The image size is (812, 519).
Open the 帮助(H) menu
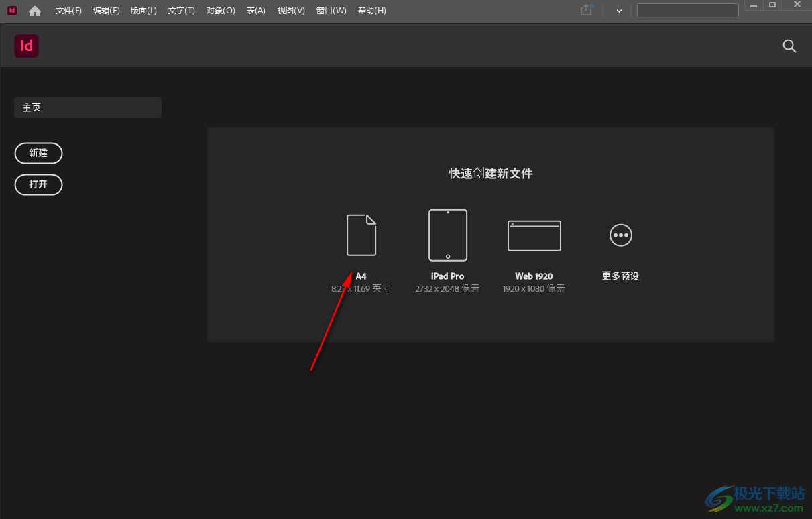pyautogui.click(x=372, y=11)
